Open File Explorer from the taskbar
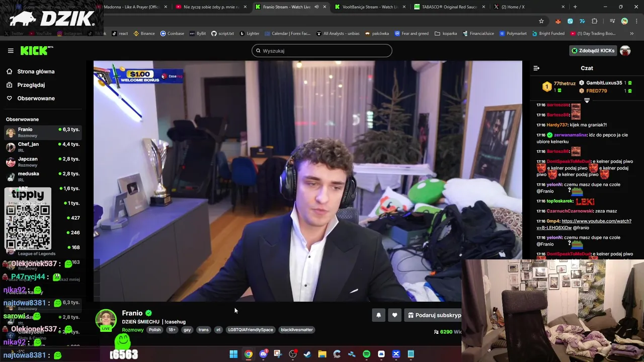Image resolution: width=644 pixels, height=362 pixels. point(322,354)
